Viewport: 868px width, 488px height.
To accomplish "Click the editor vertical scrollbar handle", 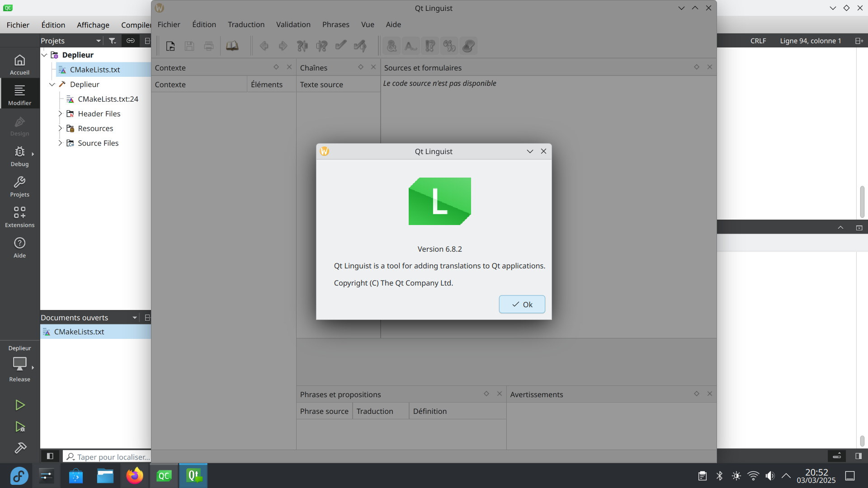I will point(862,202).
